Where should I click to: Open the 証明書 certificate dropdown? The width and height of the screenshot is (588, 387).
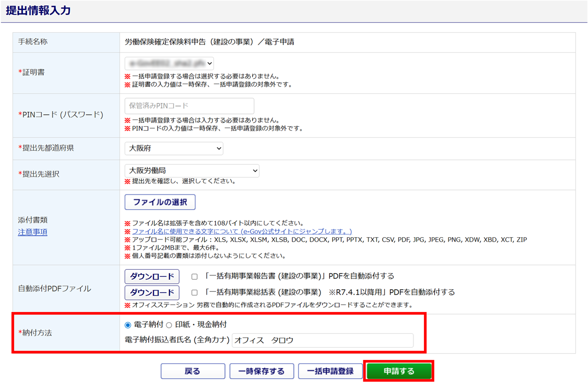point(169,63)
